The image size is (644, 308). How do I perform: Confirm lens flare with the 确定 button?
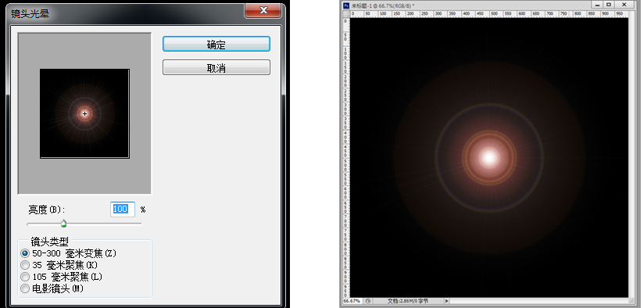216,44
